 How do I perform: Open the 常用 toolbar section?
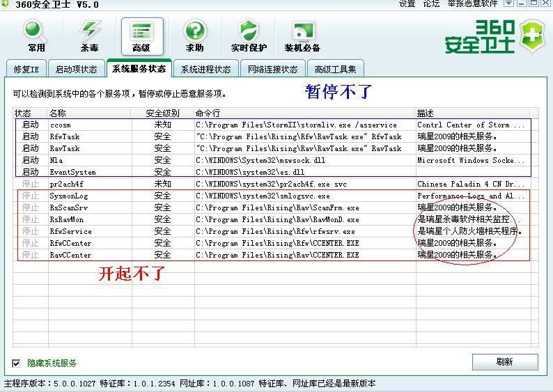click(x=36, y=37)
